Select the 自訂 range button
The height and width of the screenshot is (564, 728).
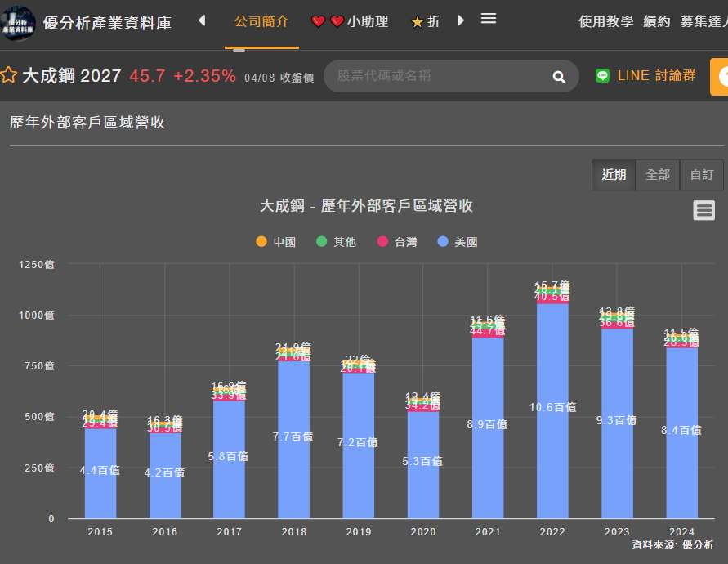coord(702,175)
